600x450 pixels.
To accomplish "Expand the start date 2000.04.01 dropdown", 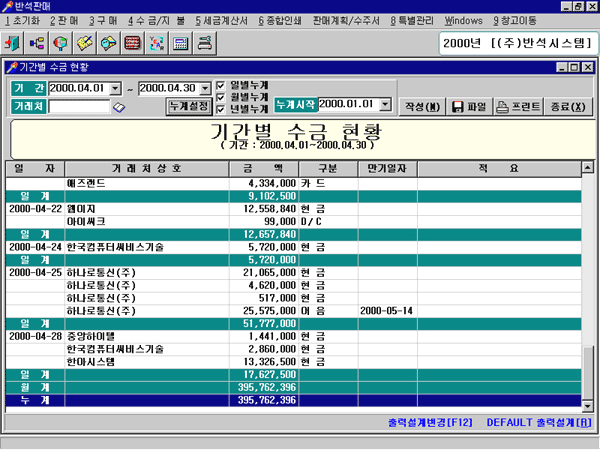I will point(115,88).
